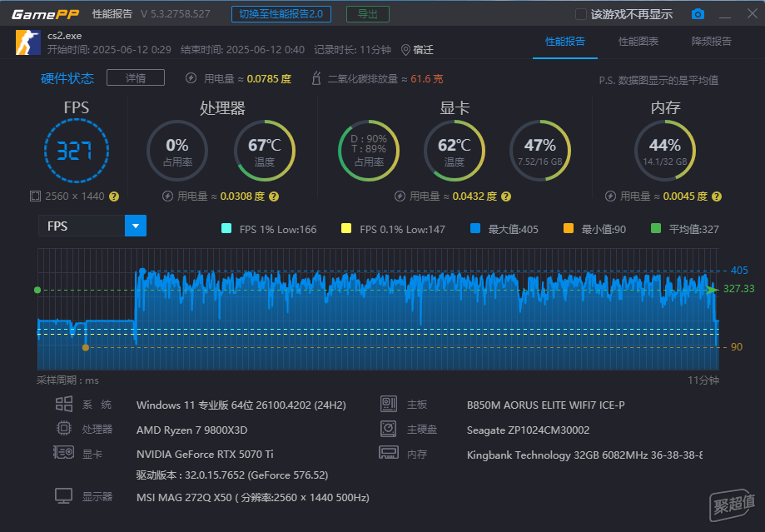
Task: Click the MSI MAG 272Q X50 monitor text
Action: click(x=253, y=497)
